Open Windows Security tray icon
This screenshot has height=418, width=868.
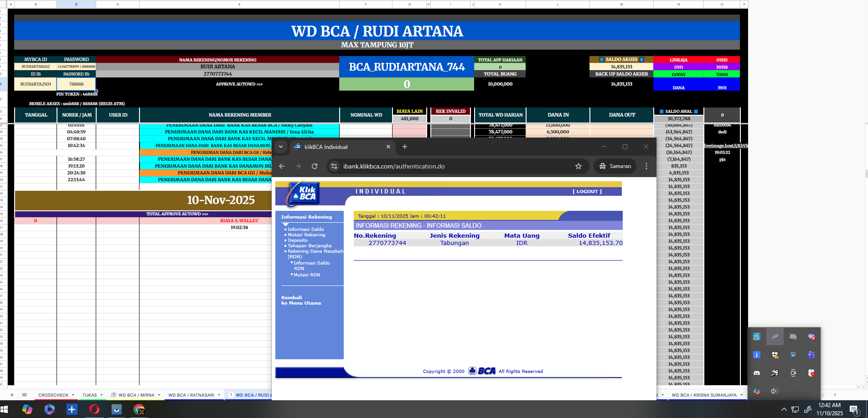pyautogui.click(x=775, y=355)
